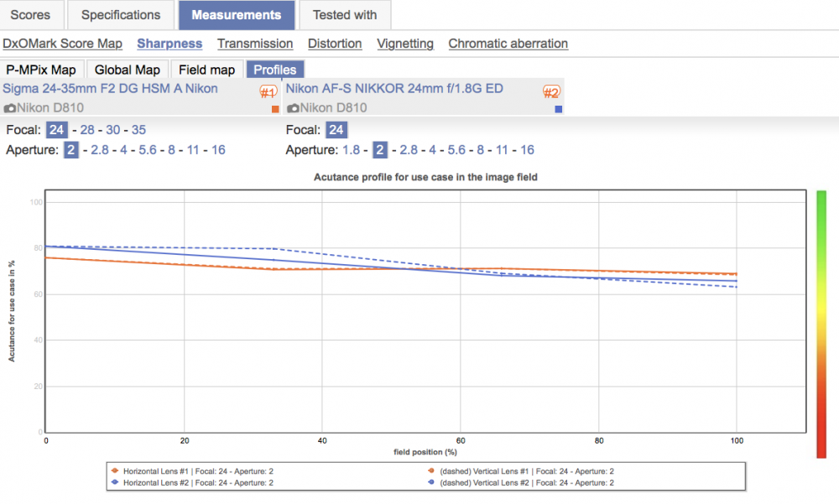Image resolution: width=839 pixels, height=504 pixels.
Task: Choose aperture 2.8 for the Sigma lens
Action: coord(100,150)
